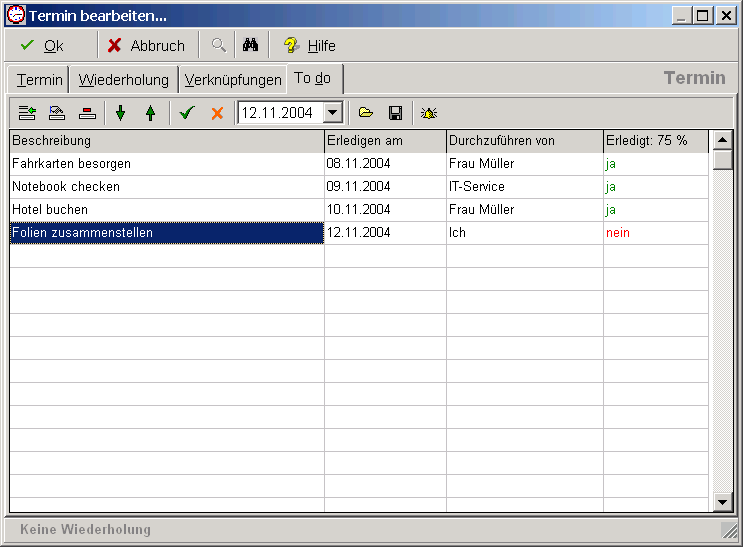
Task: Click the open folder icon in to-do toolbar
Action: pyautogui.click(x=365, y=113)
